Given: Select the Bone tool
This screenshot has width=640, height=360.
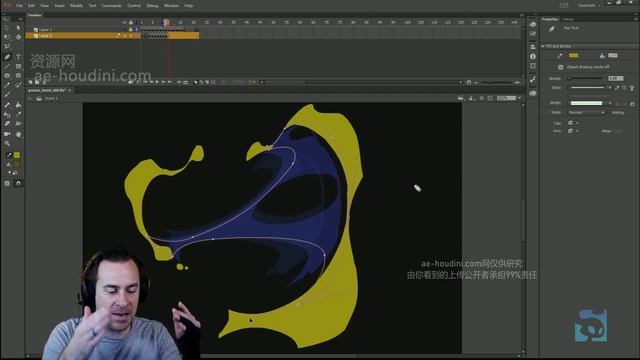Looking at the screenshot, I should [7, 105].
